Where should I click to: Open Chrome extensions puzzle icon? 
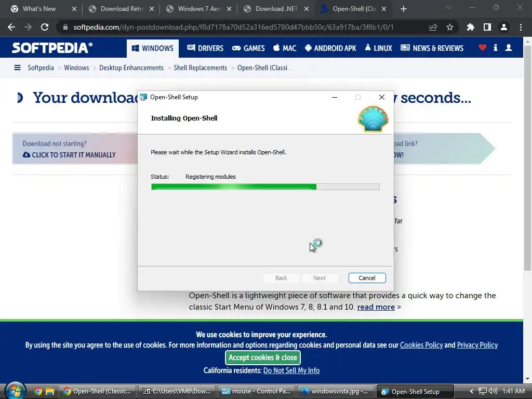point(471,27)
